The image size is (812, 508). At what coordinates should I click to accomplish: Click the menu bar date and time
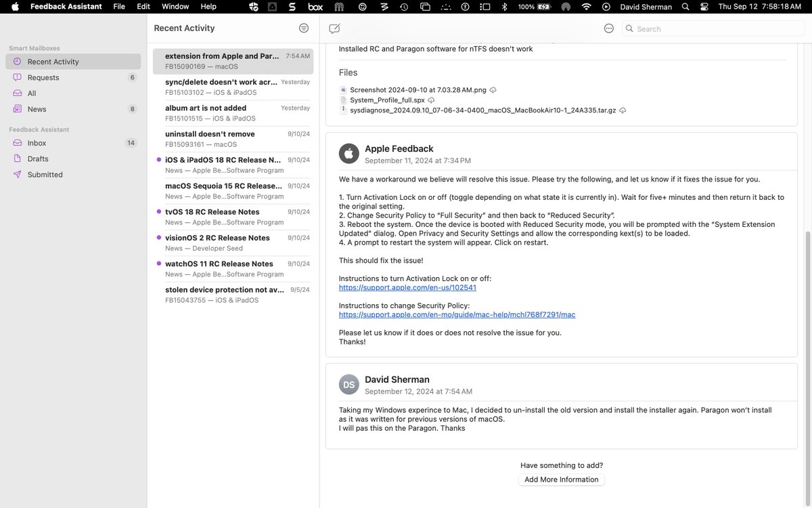760,7
